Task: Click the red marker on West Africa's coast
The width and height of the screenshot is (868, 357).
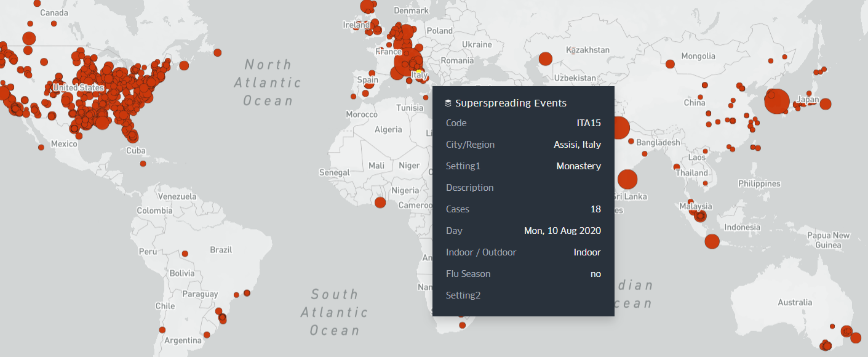Action: [x=380, y=202]
